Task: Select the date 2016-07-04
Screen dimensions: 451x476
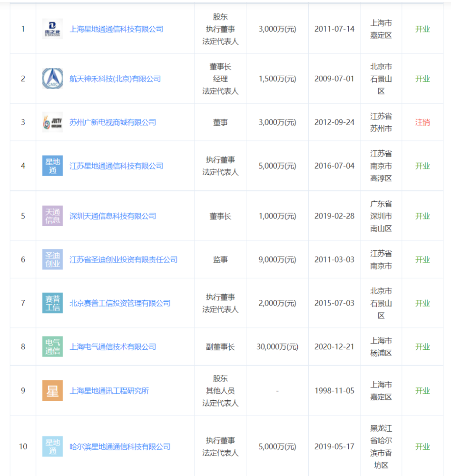Action: 334,166
